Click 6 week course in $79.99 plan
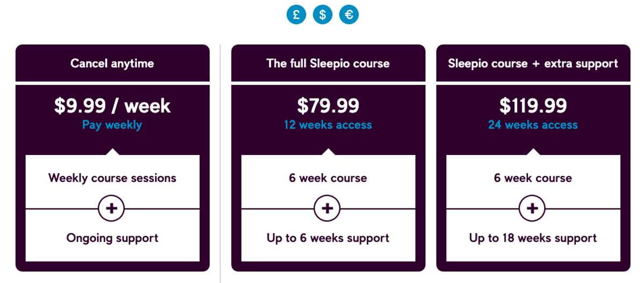The width and height of the screenshot is (644, 283). tap(328, 178)
